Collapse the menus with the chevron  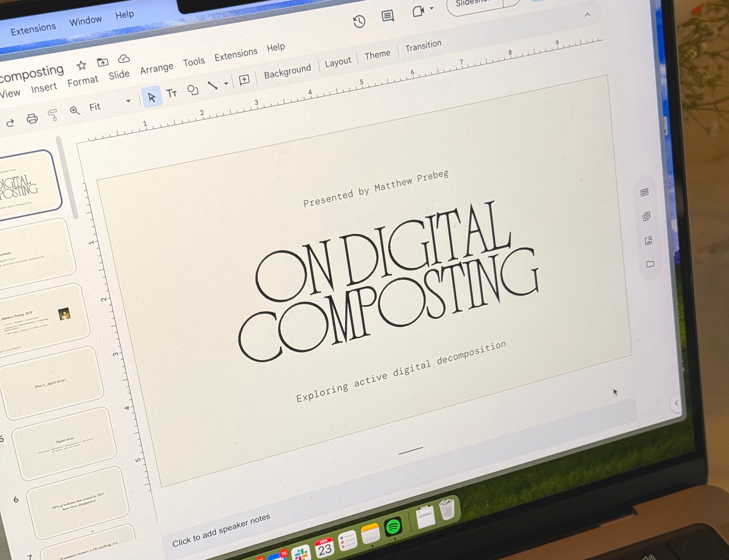[x=587, y=15]
